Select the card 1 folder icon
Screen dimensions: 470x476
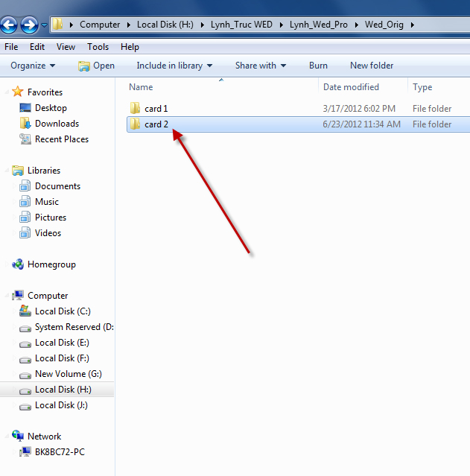(x=135, y=108)
